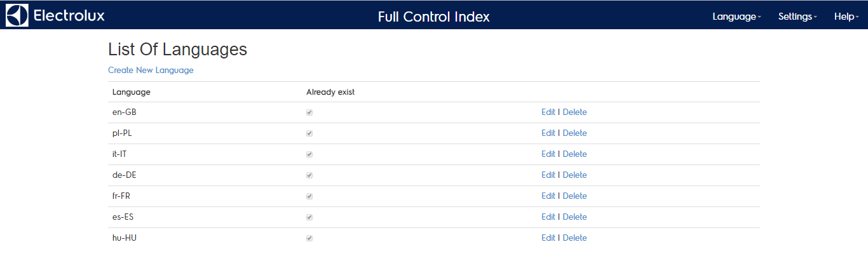The width and height of the screenshot is (868, 256).
Task: Open the Help dropdown menu
Action: click(x=846, y=17)
